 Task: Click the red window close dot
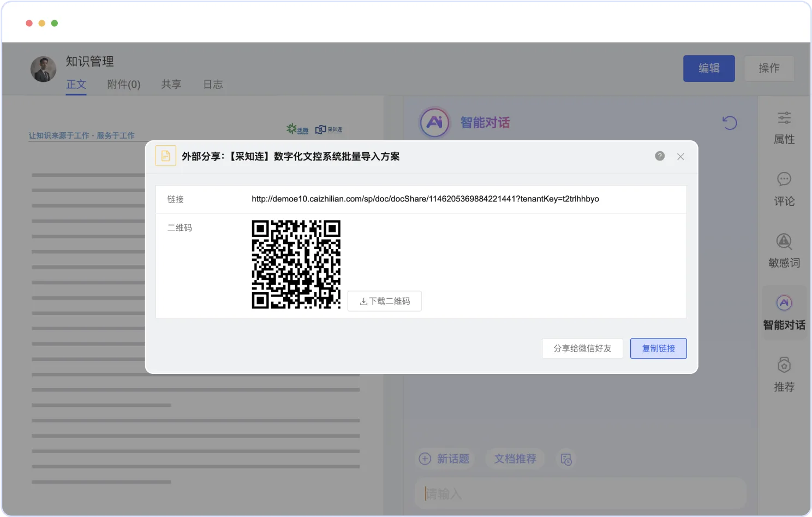coord(29,23)
